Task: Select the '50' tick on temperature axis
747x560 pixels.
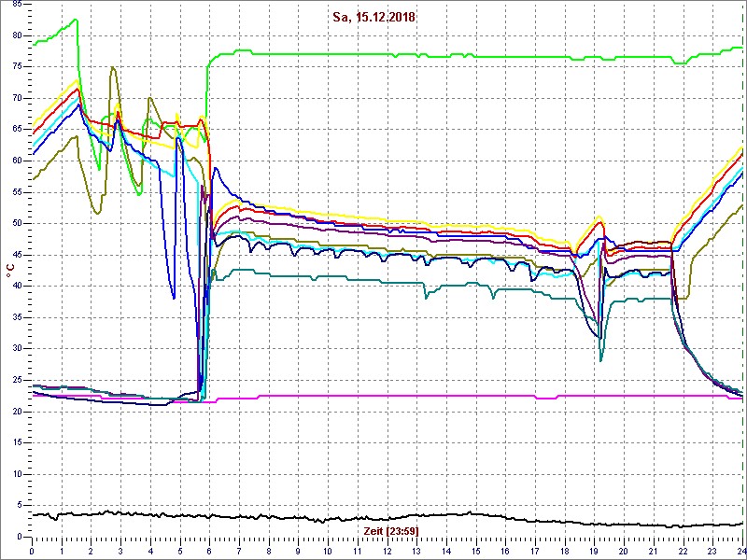Action: pos(16,223)
